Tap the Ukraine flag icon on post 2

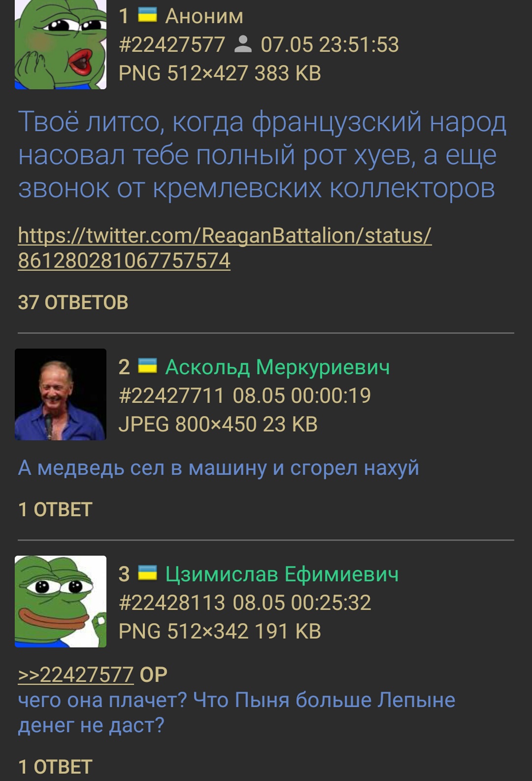tap(147, 366)
